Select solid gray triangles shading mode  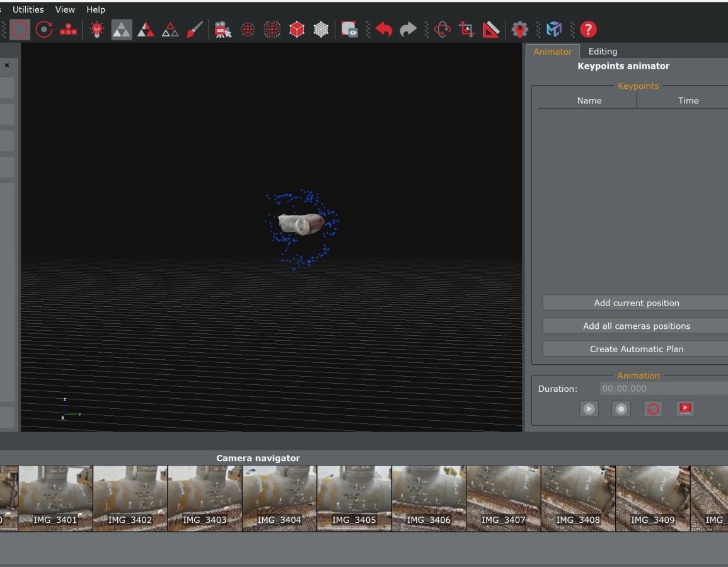(x=122, y=30)
